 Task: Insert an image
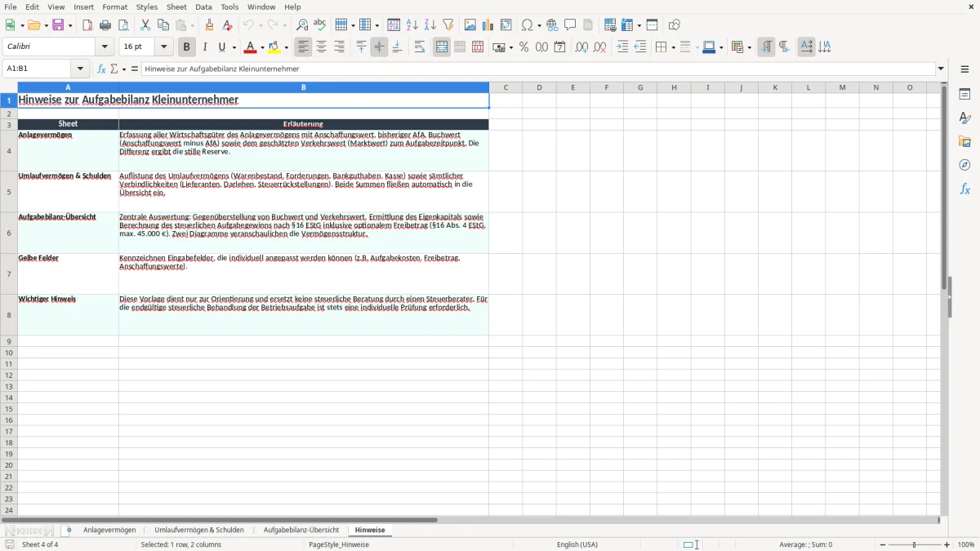[x=470, y=25]
